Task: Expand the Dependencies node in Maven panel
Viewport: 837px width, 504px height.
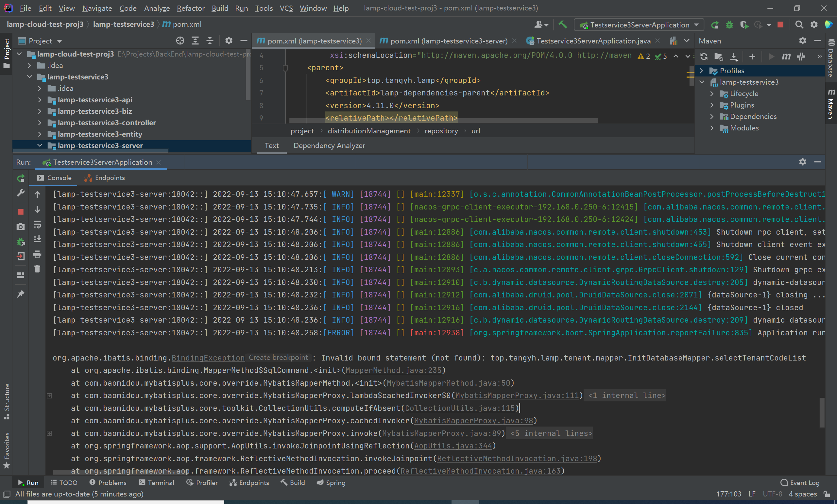Action: (712, 116)
